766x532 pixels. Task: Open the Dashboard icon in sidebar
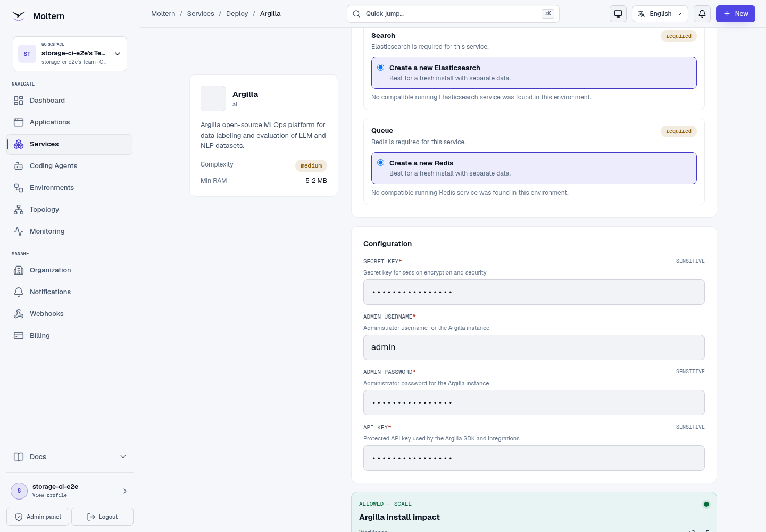point(19,101)
